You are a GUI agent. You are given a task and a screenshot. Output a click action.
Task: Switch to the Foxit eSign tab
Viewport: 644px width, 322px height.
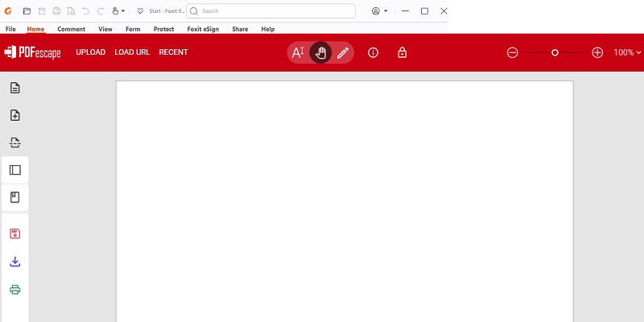[203, 29]
